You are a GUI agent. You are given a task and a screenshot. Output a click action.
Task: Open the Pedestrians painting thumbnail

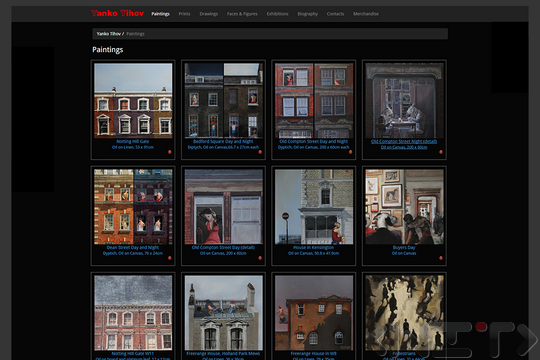[x=404, y=313]
